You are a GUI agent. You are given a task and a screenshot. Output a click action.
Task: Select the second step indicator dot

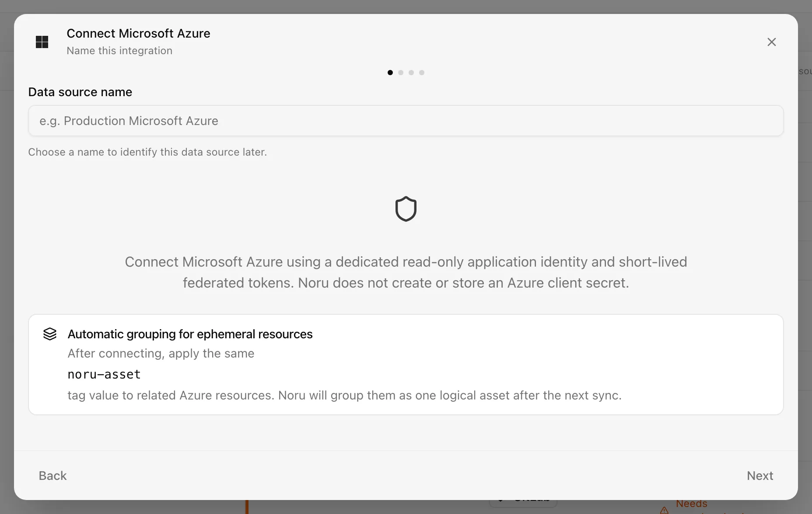tap(401, 73)
